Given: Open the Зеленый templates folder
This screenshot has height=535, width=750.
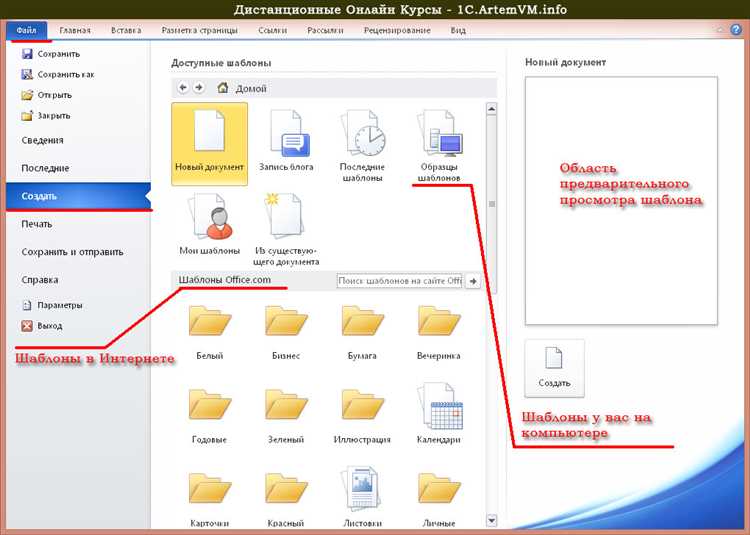Looking at the screenshot, I should coord(286,416).
